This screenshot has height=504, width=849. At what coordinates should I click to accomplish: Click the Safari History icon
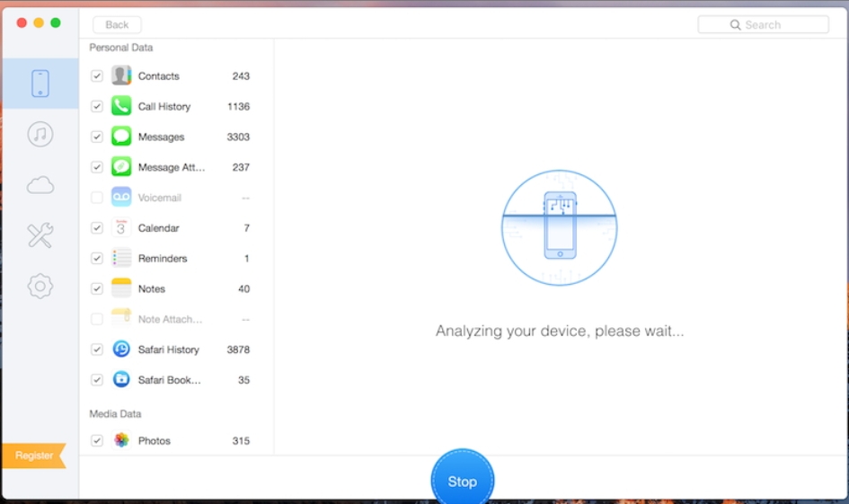coord(121,349)
